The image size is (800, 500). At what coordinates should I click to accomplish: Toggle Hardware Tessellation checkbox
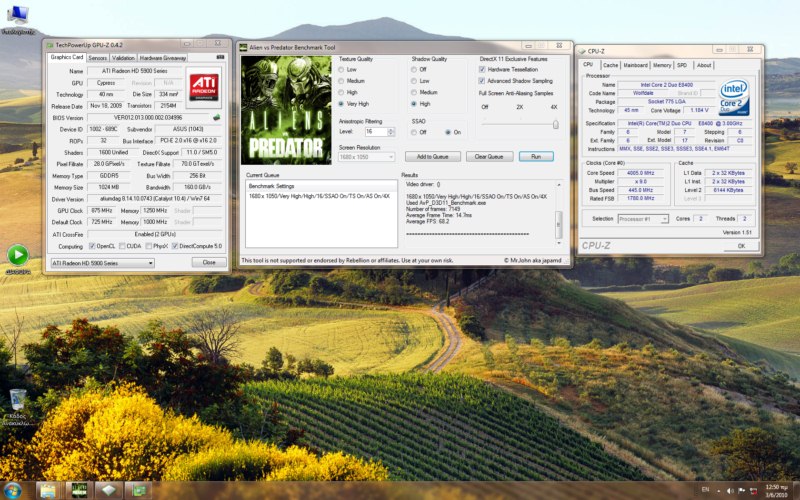tap(482, 69)
